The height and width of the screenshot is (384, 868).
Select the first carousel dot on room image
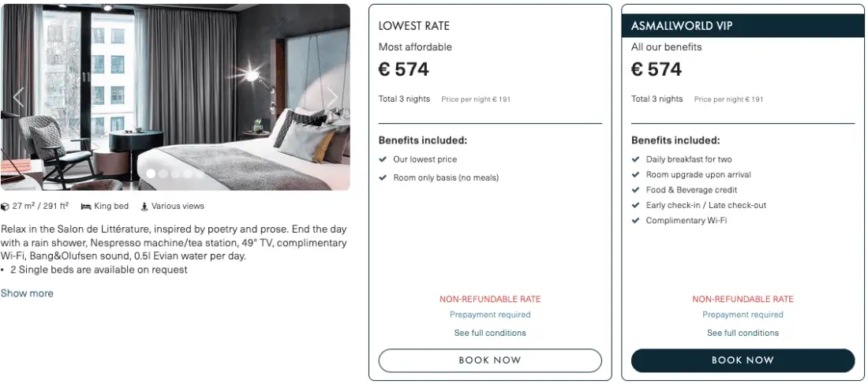click(x=151, y=173)
